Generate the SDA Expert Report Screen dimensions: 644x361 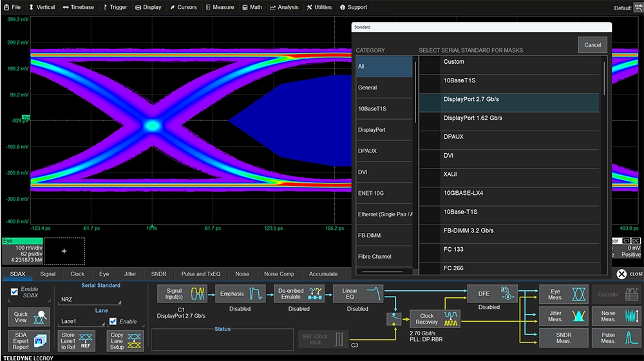29,341
